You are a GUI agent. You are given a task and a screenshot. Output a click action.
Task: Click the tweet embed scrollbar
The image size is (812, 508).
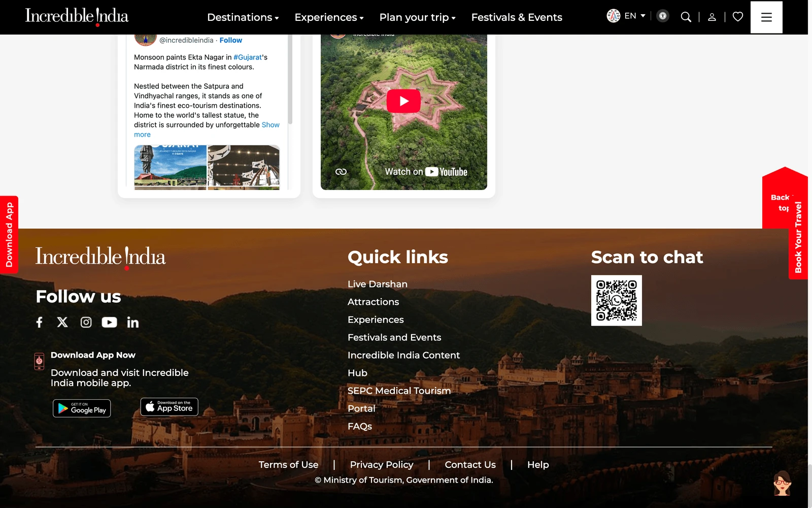pyautogui.click(x=290, y=79)
